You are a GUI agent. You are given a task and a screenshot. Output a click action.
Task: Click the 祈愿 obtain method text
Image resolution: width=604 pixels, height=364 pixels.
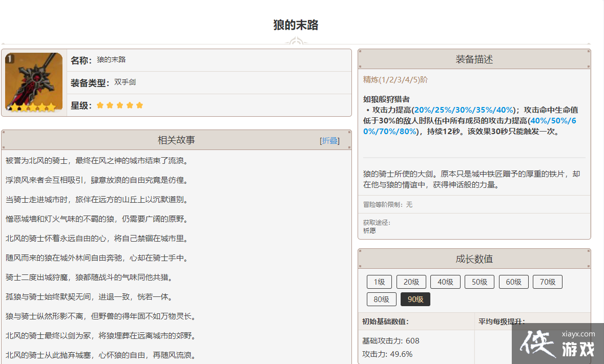369,230
